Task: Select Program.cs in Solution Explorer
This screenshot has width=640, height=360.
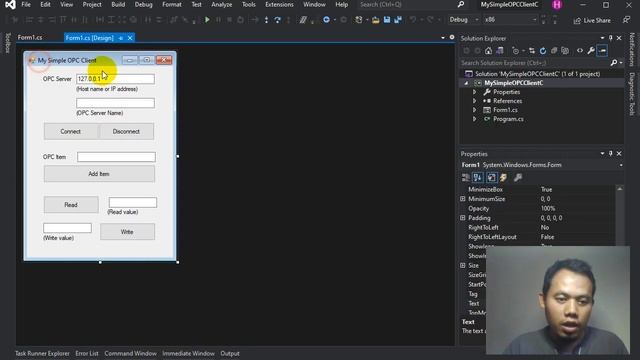Action: (508, 119)
